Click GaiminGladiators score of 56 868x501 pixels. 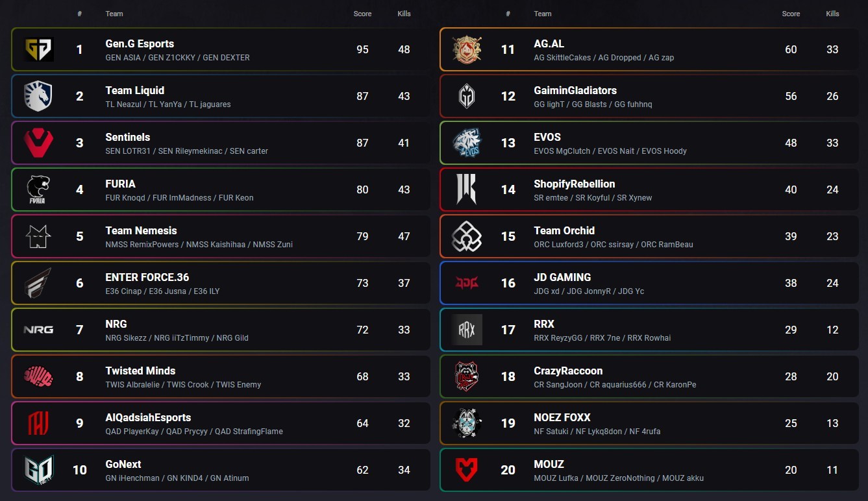(x=791, y=96)
